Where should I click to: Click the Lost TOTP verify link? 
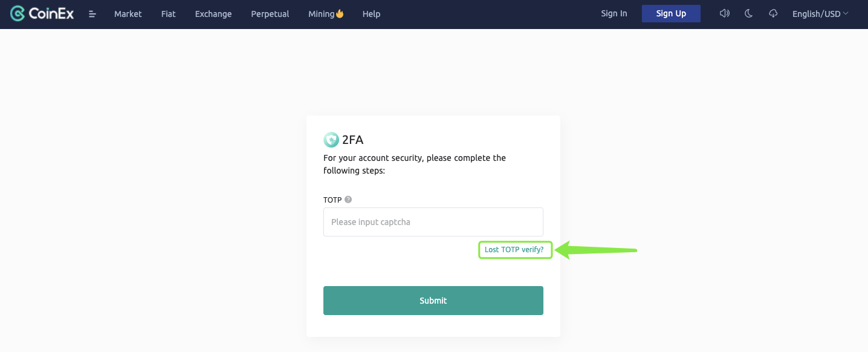pos(514,249)
